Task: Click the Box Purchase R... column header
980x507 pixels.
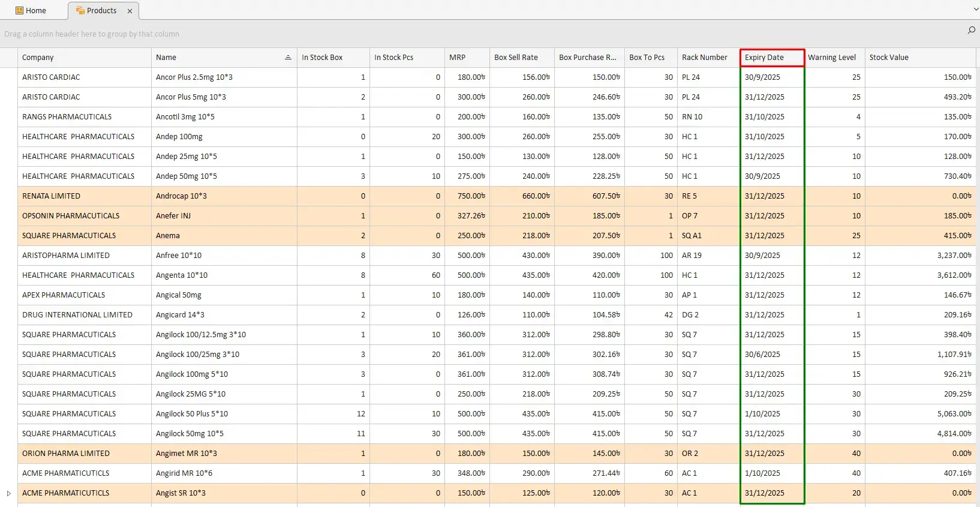Action: [590, 58]
